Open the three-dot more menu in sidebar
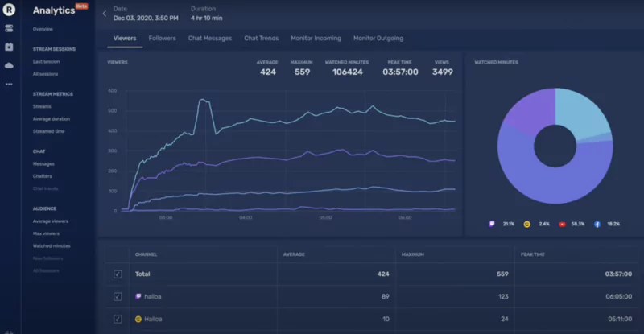The width and height of the screenshot is (644, 334). [9, 84]
